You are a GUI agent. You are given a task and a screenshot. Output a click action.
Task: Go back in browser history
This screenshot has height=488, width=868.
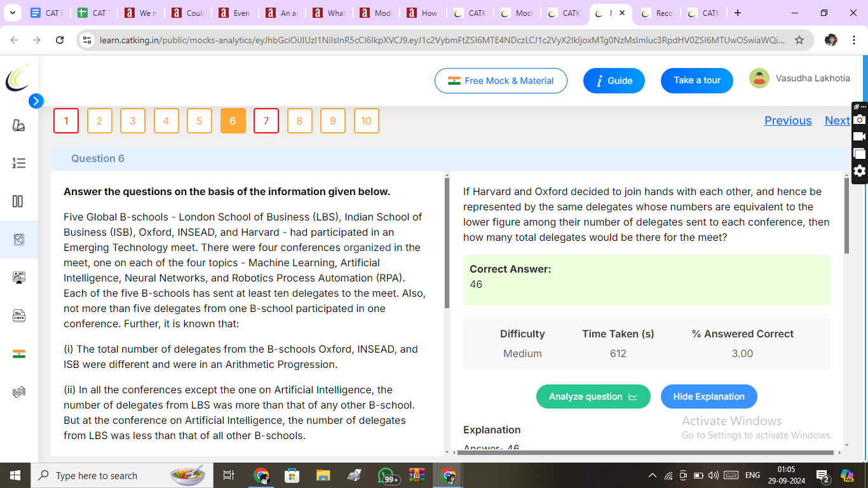pyautogui.click(x=14, y=40)
